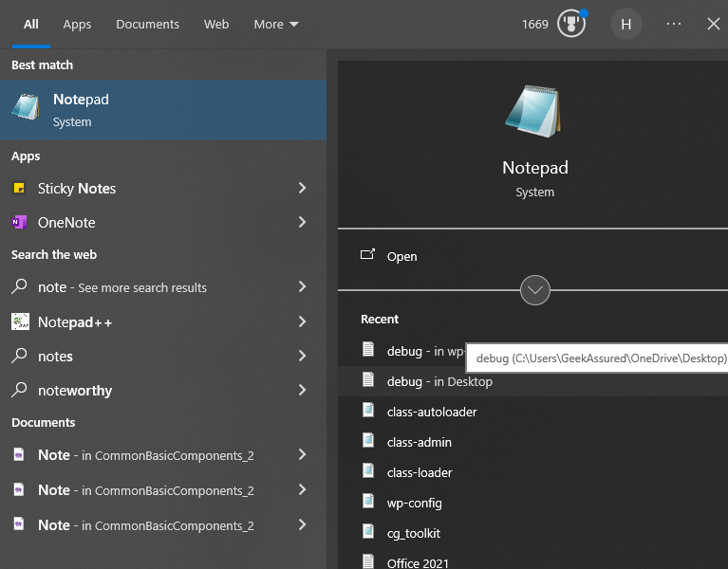The height and width of the screenshot is (569, 728).
Task: Click the Open action for Notepad
Action: pos(532,256)
